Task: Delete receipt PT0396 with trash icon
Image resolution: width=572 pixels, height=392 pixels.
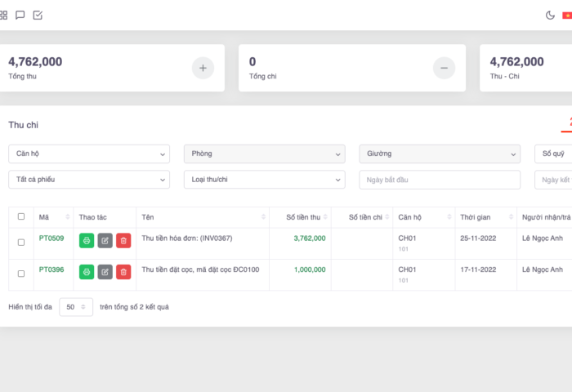Action: click(123, 271)
